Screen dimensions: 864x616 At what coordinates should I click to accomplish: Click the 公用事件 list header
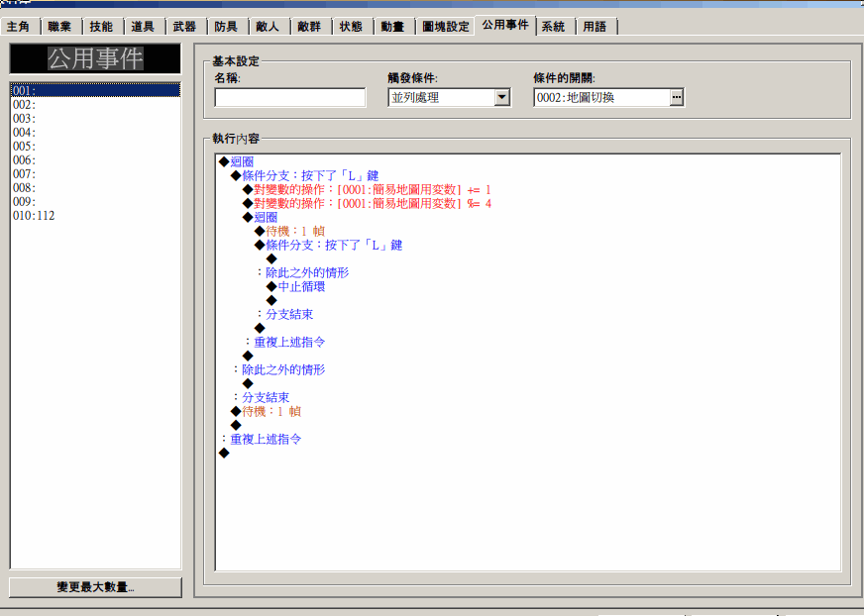(95, 58)
